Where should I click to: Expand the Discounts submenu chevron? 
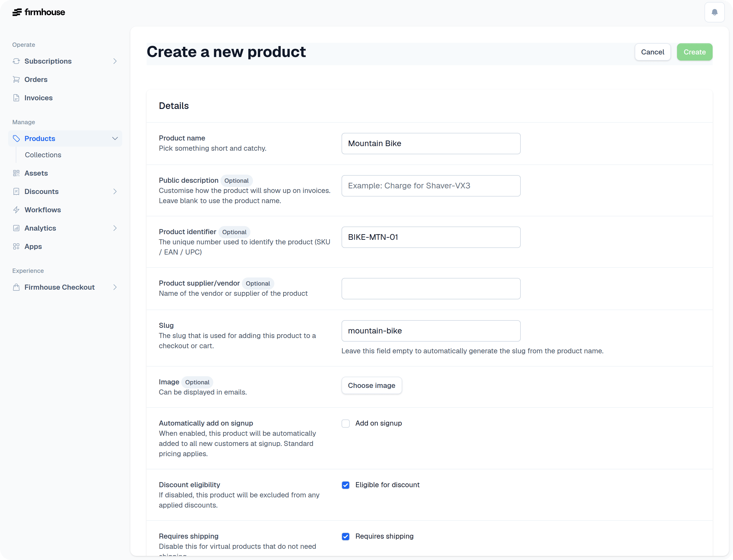[115, 191]
